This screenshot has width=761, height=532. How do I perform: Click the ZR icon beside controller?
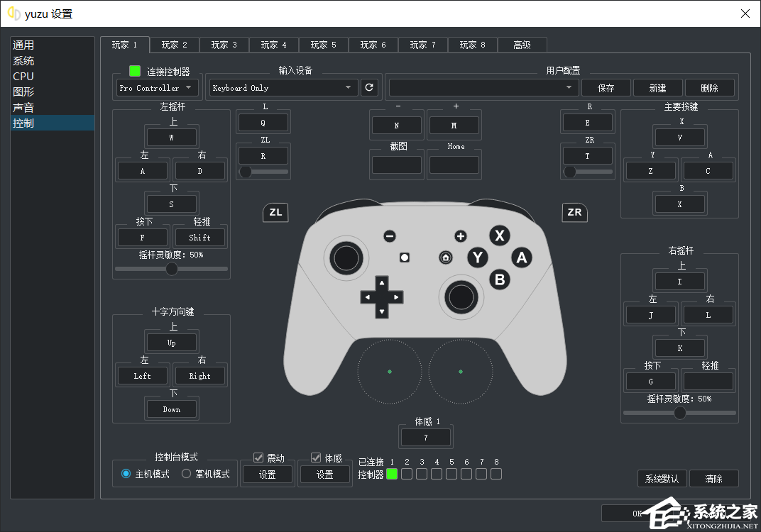574,212
